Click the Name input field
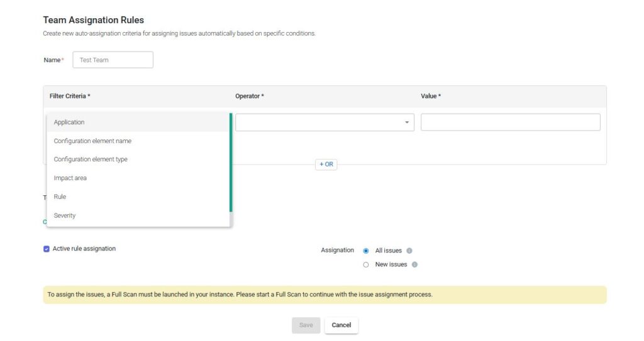 [x=113, y=60]
